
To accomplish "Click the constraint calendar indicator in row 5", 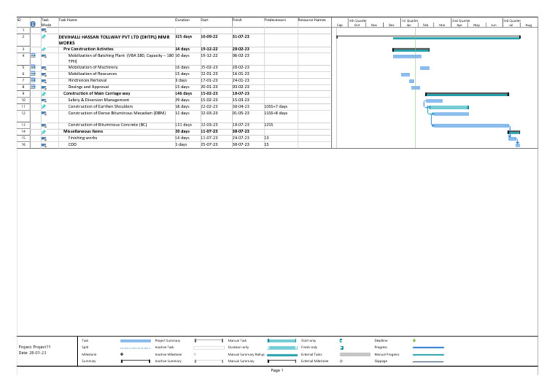I will click(33, 67).
